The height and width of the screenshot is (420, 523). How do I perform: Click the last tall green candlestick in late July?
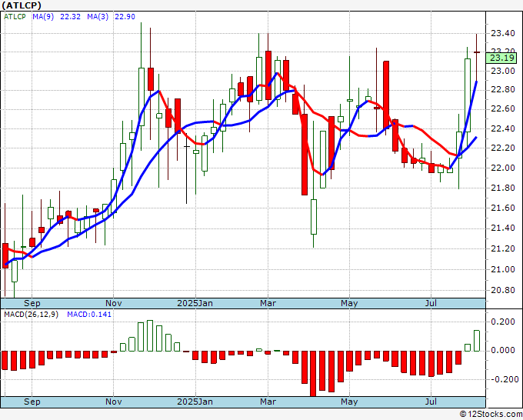pyautogui.click(x=468, y=95)
